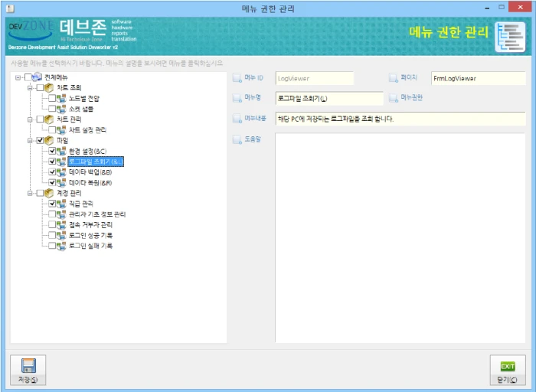Click the 직급 관리 item icon
This screenshot has height=392, width=536.
point(61,204)
